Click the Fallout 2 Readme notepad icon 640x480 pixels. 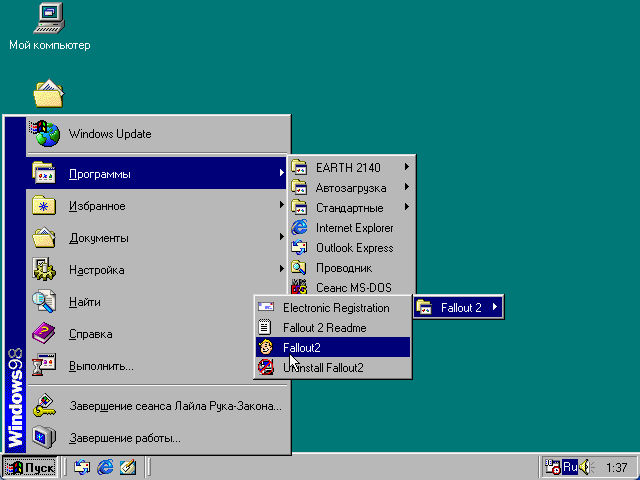tap(265, 327)
